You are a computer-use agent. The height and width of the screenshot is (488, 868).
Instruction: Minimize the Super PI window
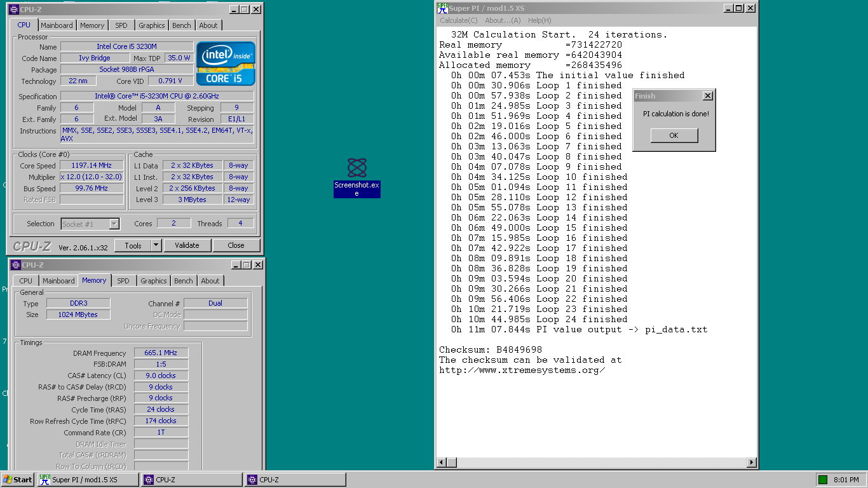click(729, 8)
